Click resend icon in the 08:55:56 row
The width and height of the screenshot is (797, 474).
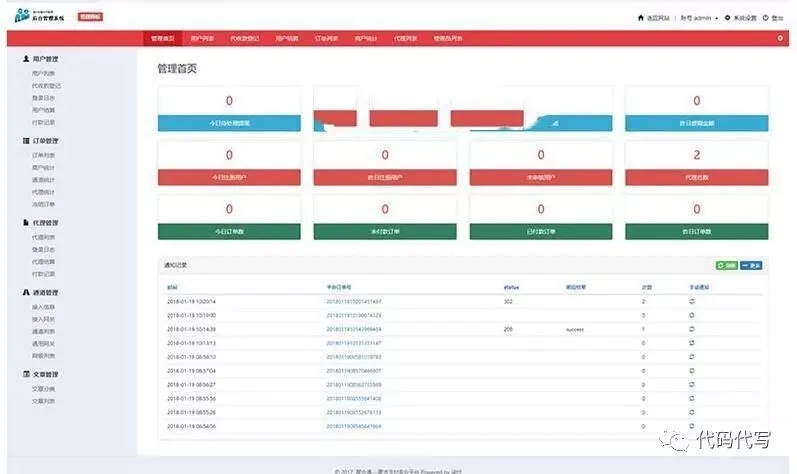692,398
